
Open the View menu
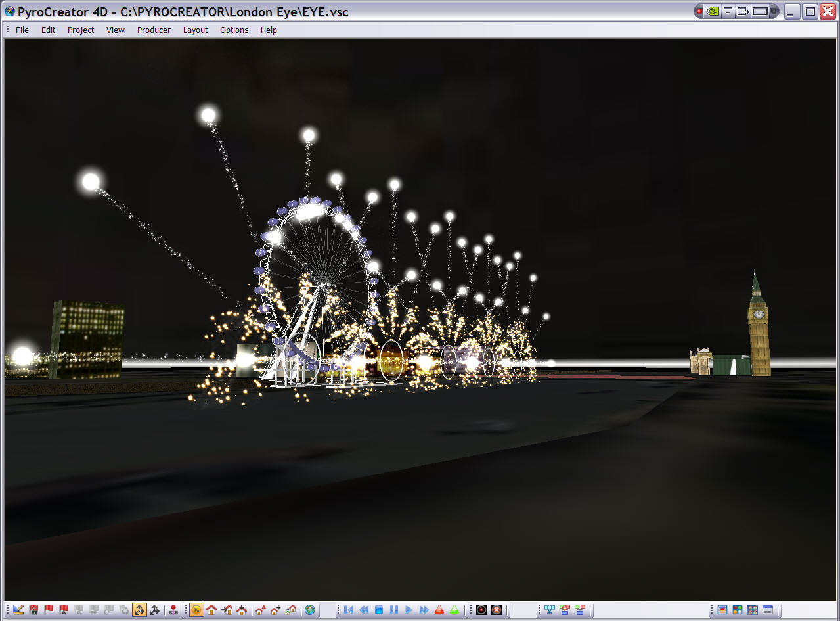point(116,30)
